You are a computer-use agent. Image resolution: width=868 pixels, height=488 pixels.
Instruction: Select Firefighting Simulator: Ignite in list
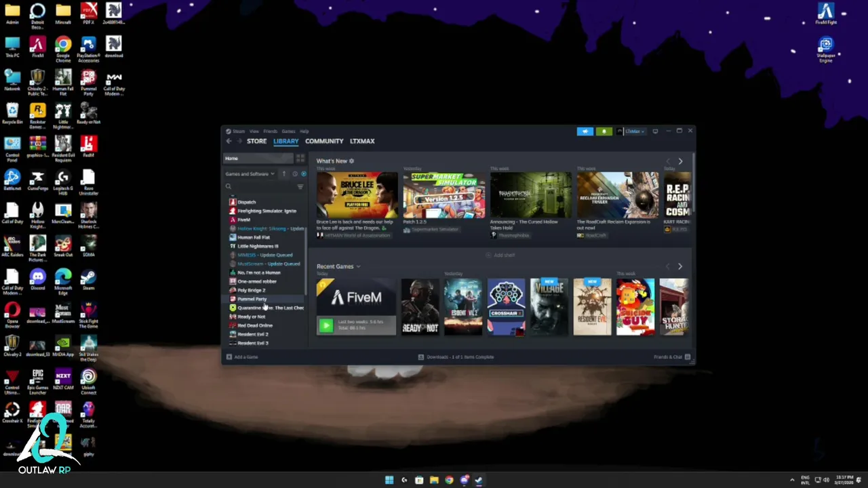click(267, 211)
